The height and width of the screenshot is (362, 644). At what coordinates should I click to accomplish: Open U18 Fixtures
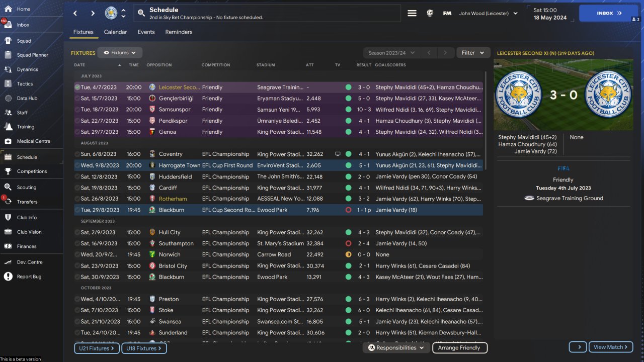144,348
